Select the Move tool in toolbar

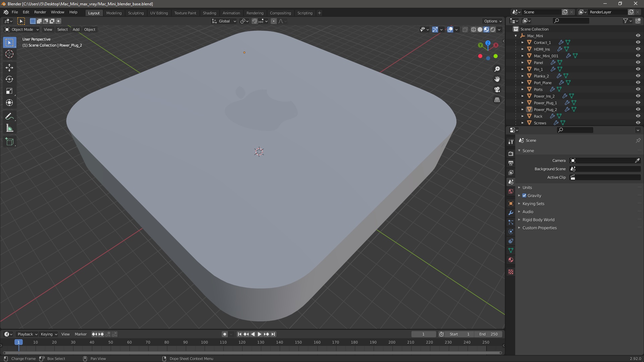(9, 67)
